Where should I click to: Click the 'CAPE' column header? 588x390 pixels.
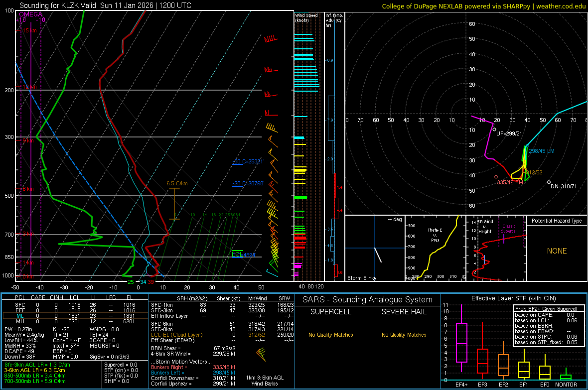pyautogui.click(x=38, y=297)
